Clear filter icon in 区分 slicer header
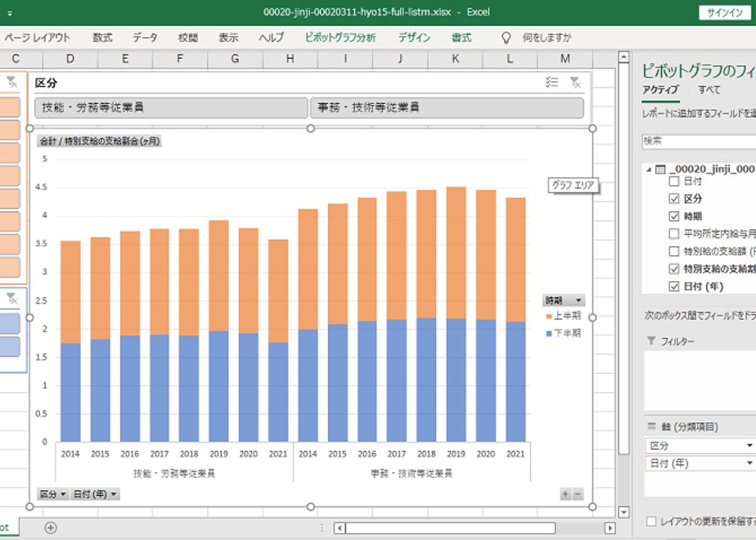Screen dimensions: 756x540 tap(575, 83)
